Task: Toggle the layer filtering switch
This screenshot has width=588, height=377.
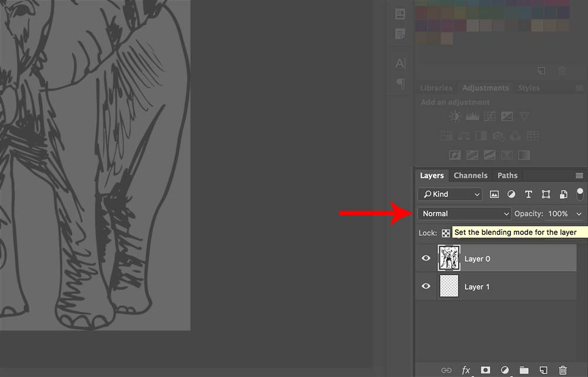Action: tap(580, 194)
